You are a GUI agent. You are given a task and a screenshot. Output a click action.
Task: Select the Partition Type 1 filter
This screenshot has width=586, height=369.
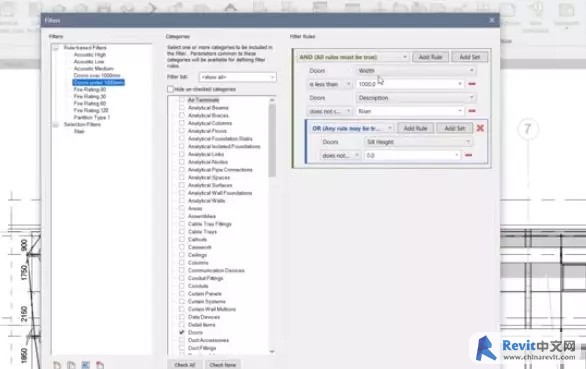(92, 117)
